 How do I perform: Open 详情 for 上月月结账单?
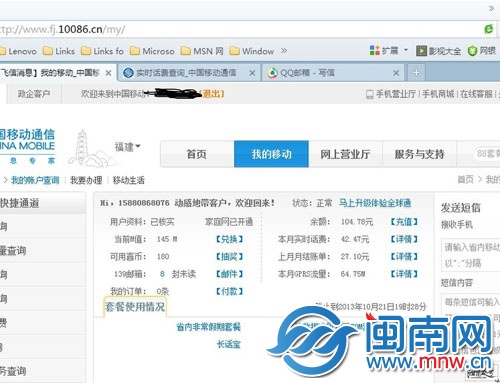(x=404, y=256)
